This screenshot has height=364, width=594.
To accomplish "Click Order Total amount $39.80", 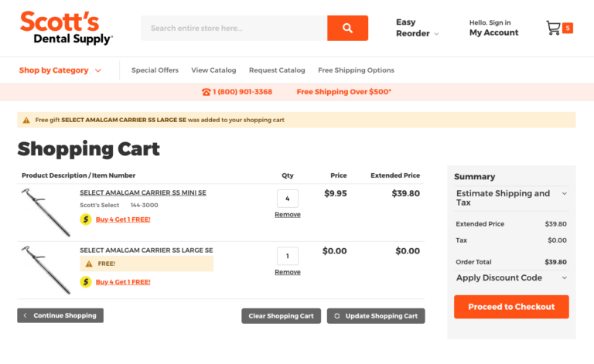I will [556, 262].
